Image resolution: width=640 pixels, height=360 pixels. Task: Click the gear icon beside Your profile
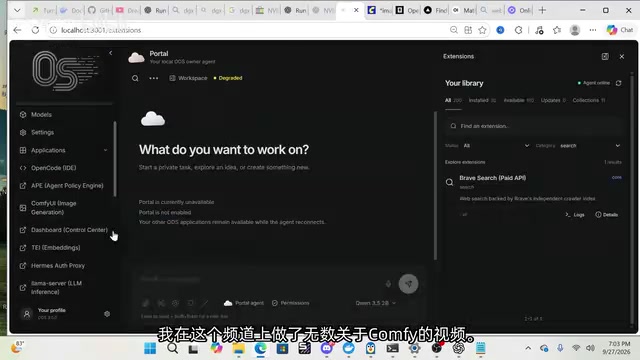[x=107, y=314]
